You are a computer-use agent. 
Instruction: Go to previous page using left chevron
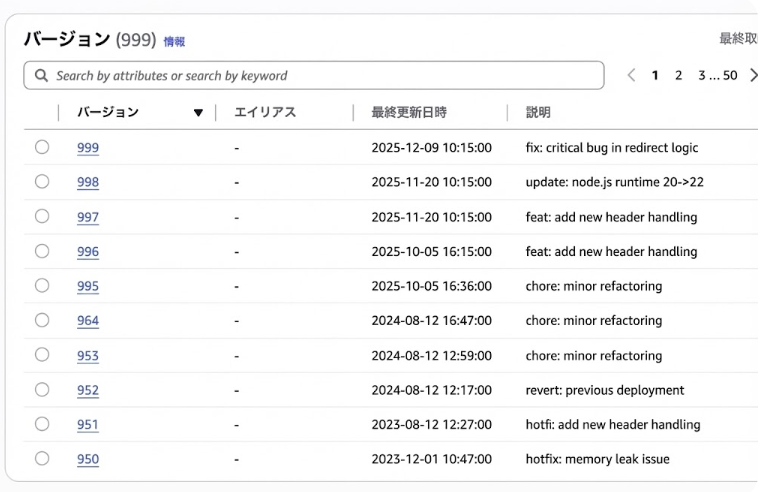coord(631,76)
